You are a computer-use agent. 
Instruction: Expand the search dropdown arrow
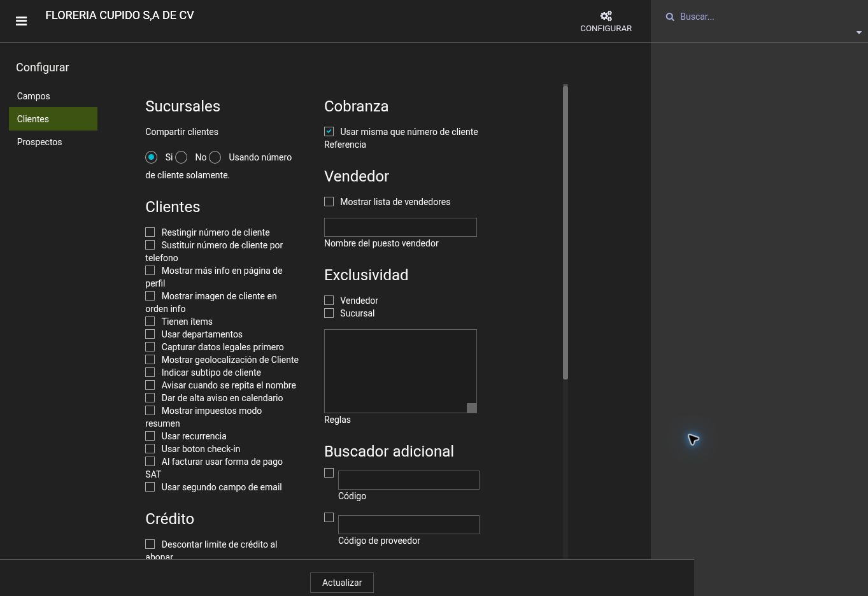coord(858,32)
